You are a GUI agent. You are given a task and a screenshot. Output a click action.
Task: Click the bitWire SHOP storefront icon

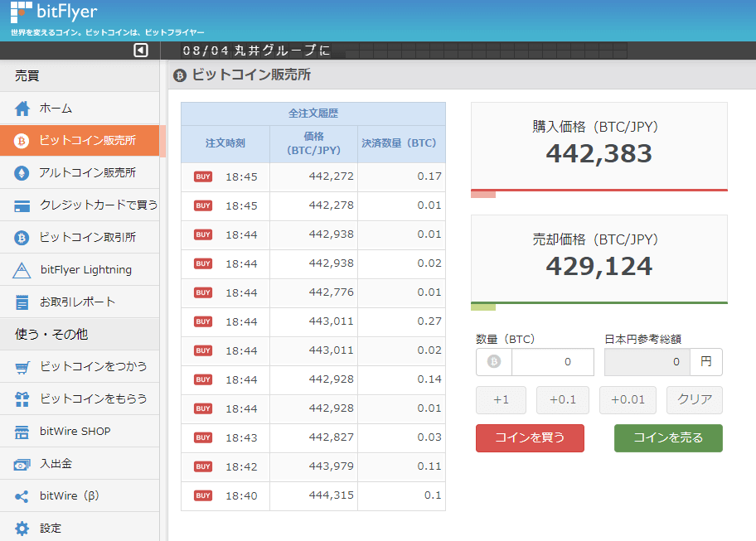click(22, 432)
